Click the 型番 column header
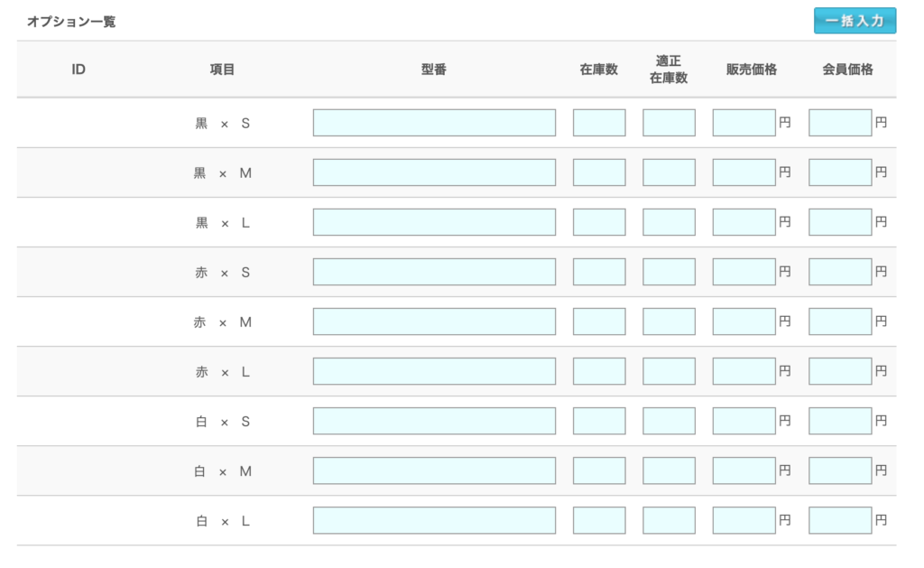Image resolution: width=924 pixels, height=568 pixels. [x=434, y=69]
